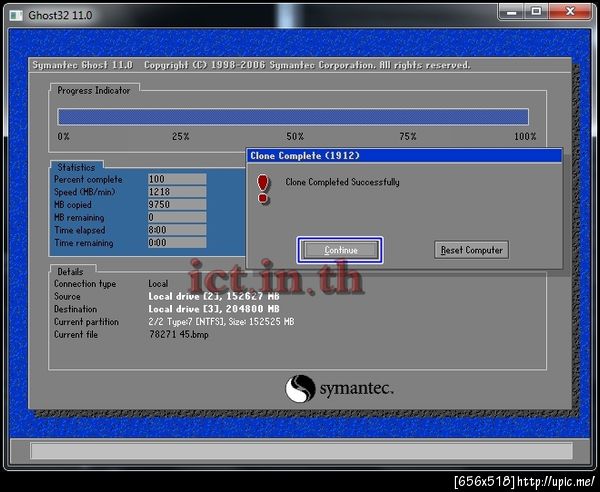Click the 'Clone Completed Successfully' message
This screenshot has height=492, width=600.
point(342,182)
